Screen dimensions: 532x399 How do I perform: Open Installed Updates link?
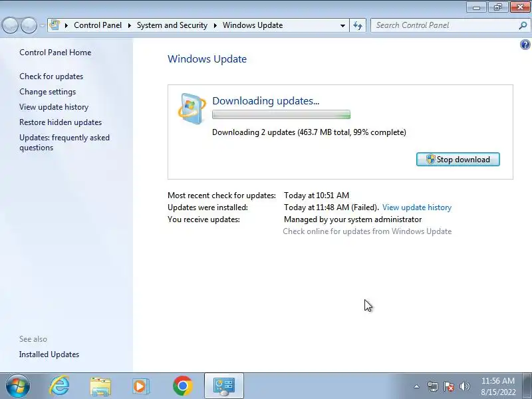(x=49, y=354)
